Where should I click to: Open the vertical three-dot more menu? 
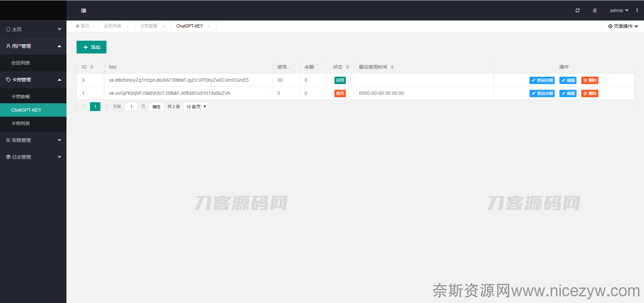637,10
